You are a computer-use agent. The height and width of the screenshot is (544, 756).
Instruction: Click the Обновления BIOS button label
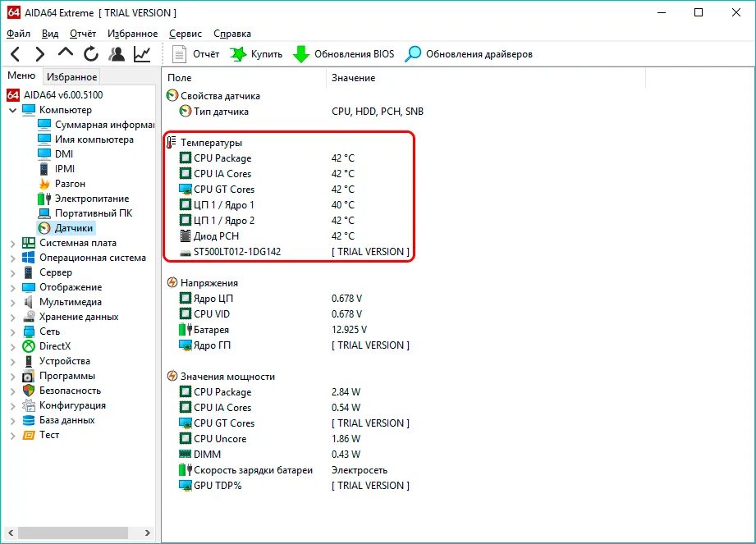pyautogui.click(x=355, y=54)
